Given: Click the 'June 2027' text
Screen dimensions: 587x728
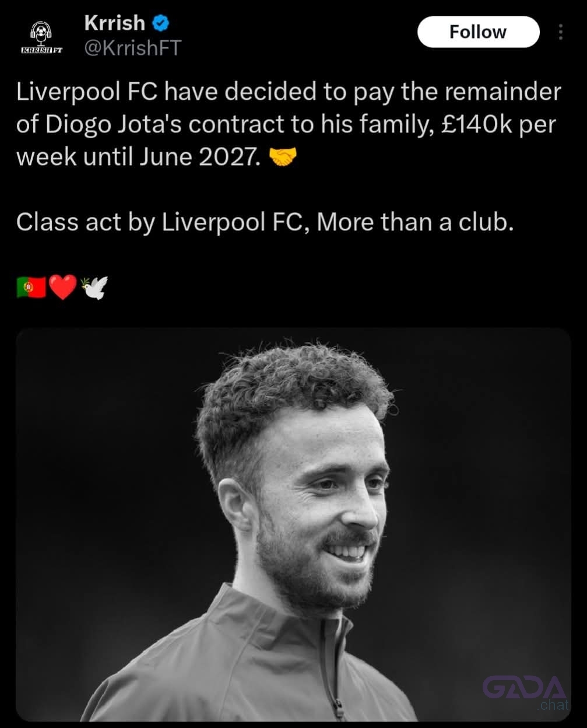Looking at the screenshot, I should pos(197,157).
